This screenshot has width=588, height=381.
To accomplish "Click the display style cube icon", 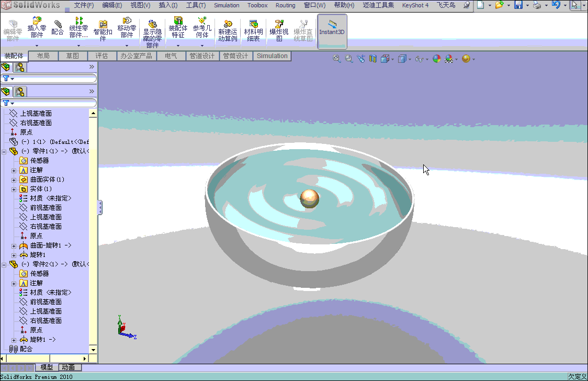I will [402, 59].
